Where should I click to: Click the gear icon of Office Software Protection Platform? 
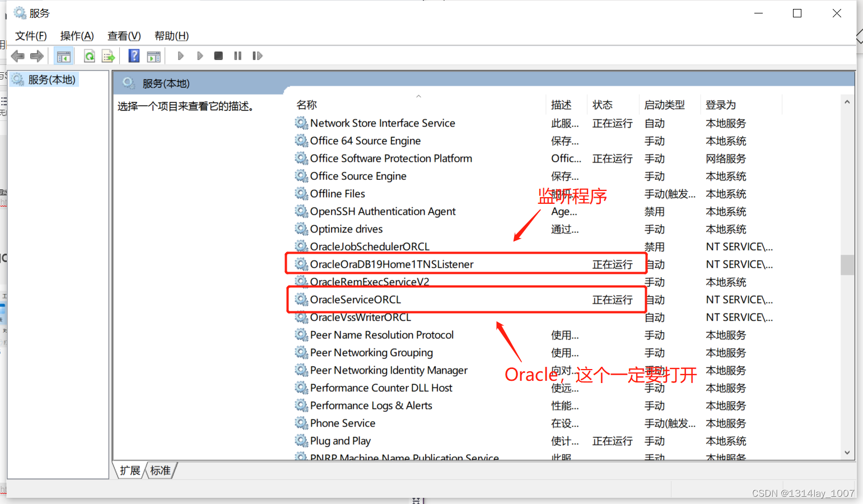point(302,158)
